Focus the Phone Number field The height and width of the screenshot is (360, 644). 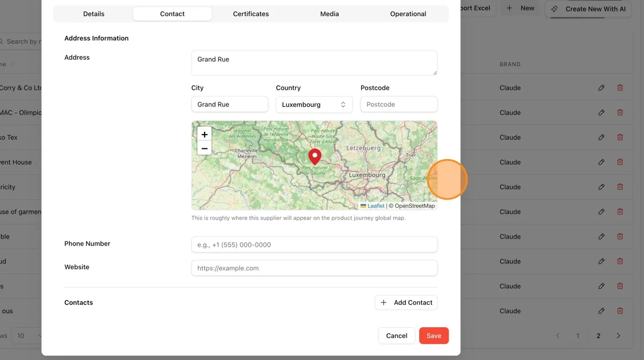[x=314, y=244]
